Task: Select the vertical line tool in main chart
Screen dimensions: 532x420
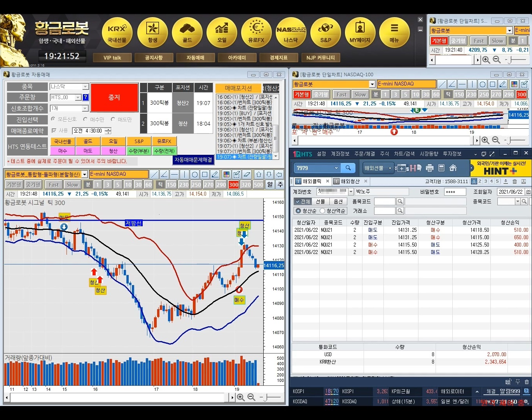Action: click(185, 174)
